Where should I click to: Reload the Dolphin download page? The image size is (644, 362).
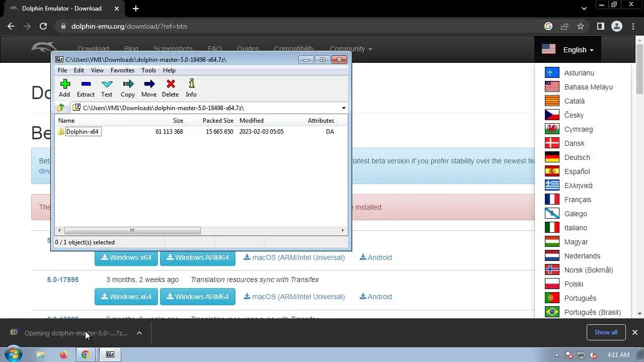(43, 26)
